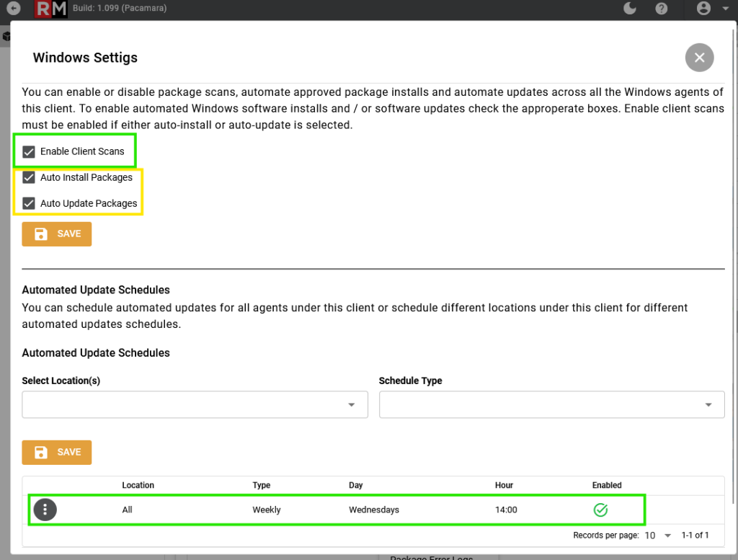Open the user account avatar menu
738x560 pixels.
coord(703,8)
